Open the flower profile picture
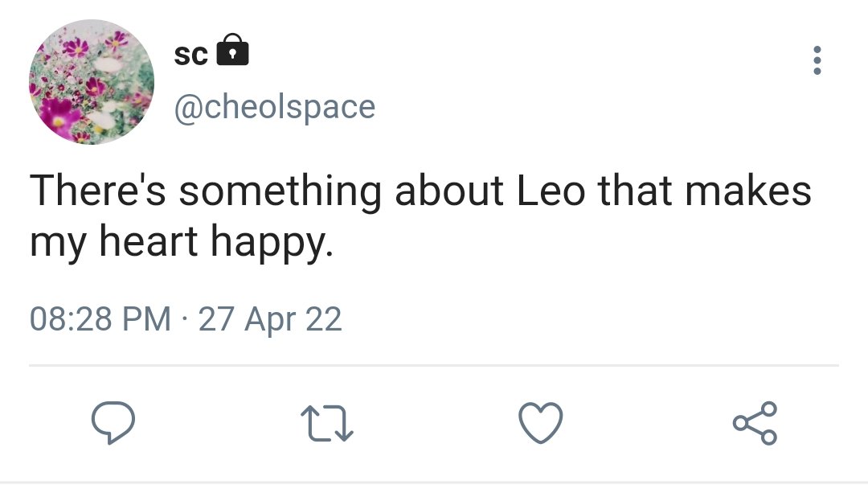This screenshot has width=868, height=497. coord(91,82)
